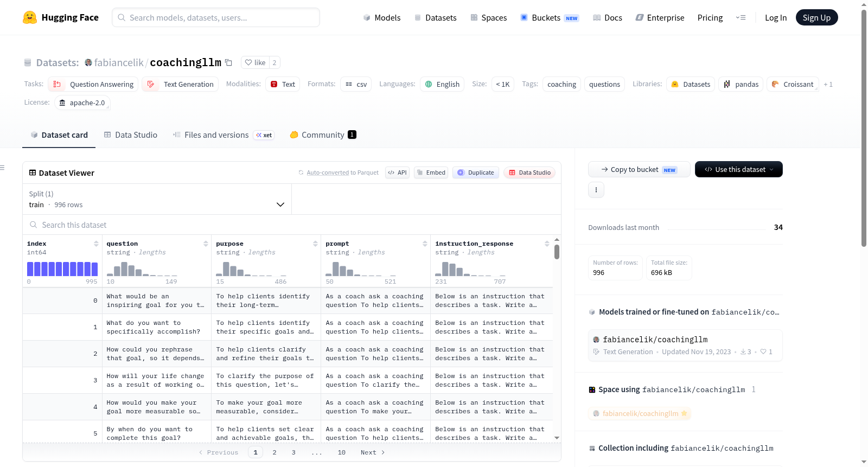Click the Sign Up button

817,17
